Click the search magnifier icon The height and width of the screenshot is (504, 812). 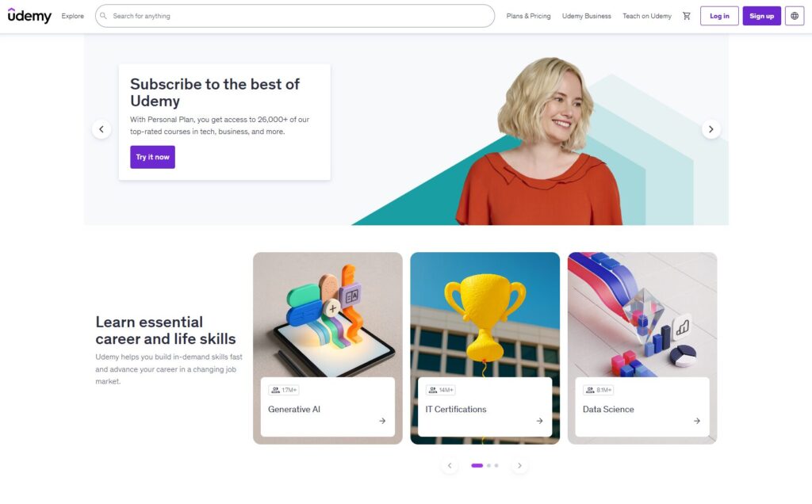click(x=104, y=16)
